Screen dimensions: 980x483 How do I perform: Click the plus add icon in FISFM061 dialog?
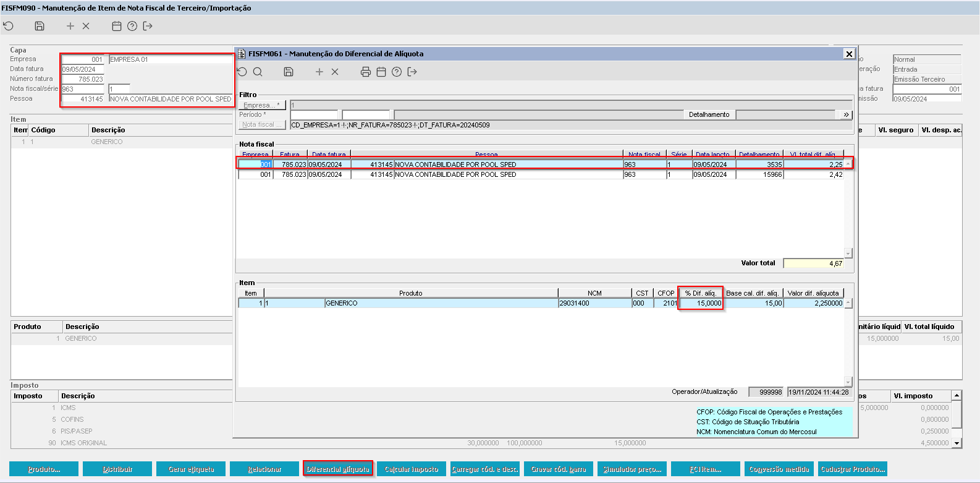319,72
